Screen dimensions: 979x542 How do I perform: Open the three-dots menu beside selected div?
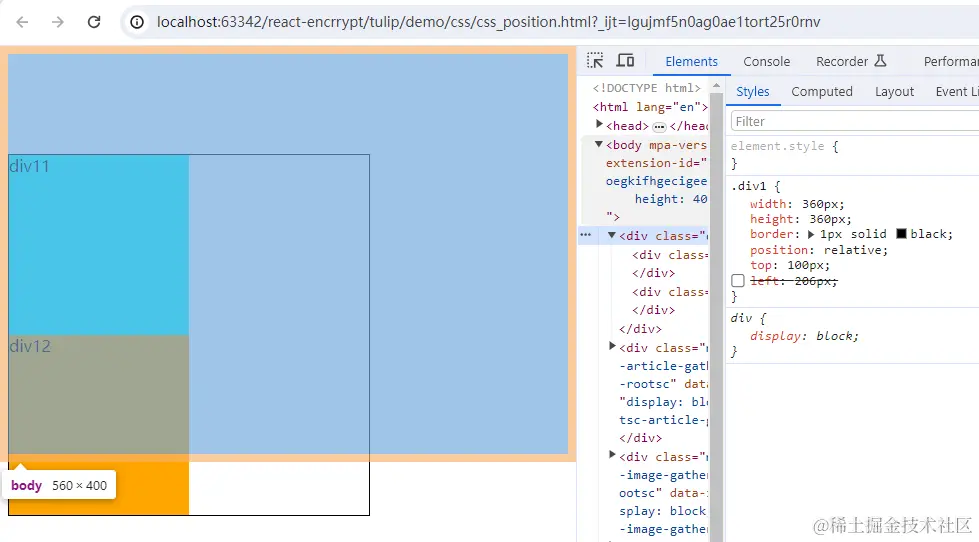[x=586, y=235]
